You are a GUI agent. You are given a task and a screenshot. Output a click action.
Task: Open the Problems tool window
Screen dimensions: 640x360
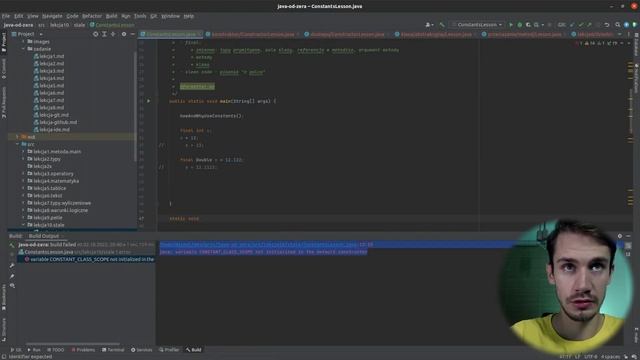(x=83, y=350)
